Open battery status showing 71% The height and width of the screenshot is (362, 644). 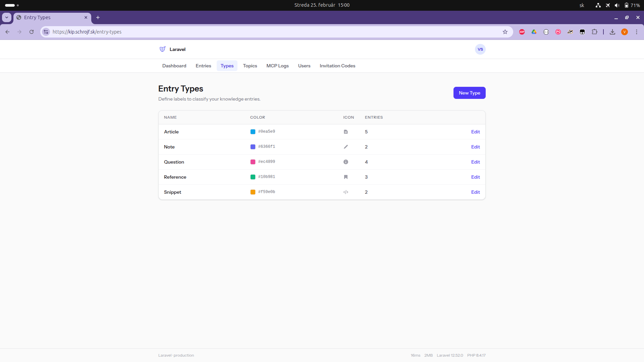[x=632, y=5]
